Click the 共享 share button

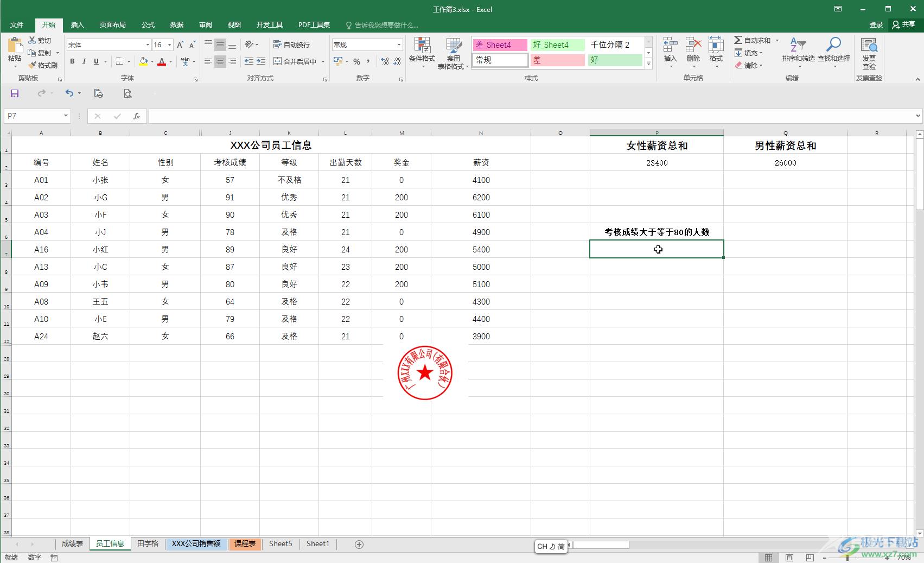click(x=904, y=24)
